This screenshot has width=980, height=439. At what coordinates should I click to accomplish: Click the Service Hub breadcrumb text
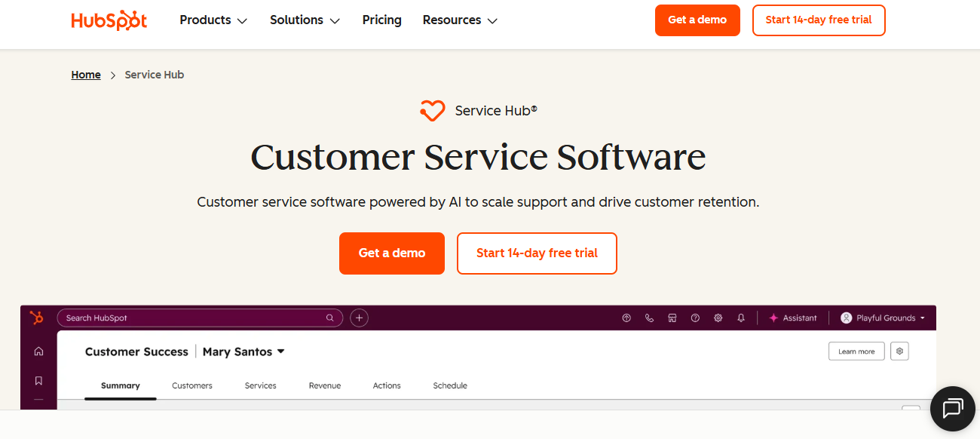[x=155, y=75]
